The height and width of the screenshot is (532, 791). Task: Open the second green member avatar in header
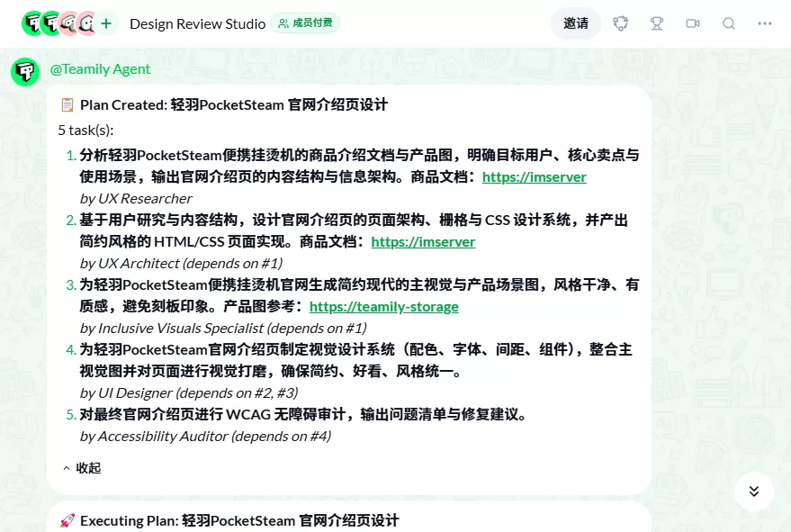[x=50, y=23]
